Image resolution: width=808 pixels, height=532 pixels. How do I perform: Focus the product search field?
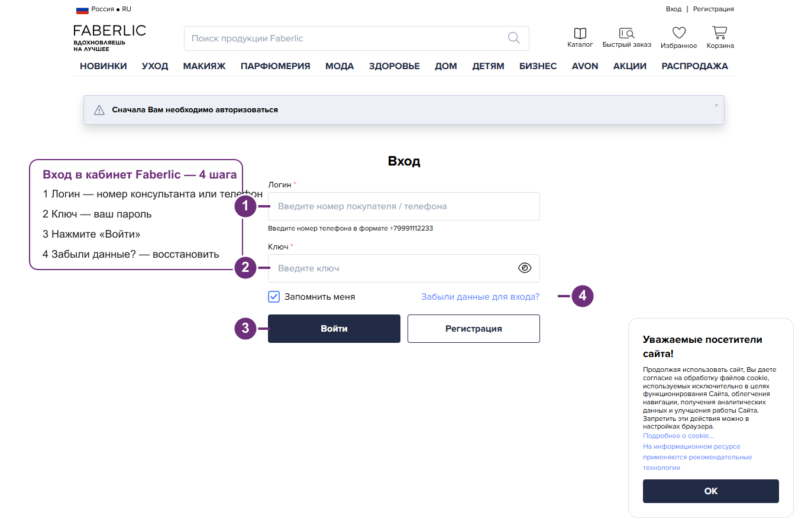pyautogui.click(x=357, y=38)
